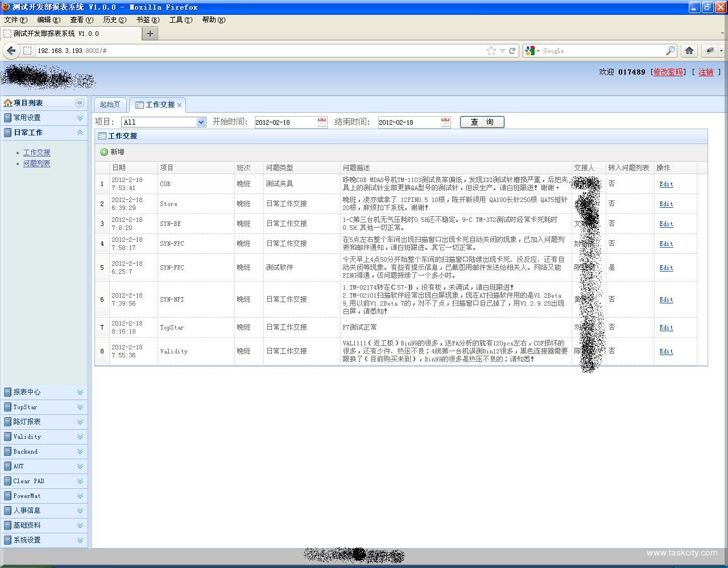Click the Firefox home button
Viewport: 728px width, 568px height.
[x=689, y=51]
